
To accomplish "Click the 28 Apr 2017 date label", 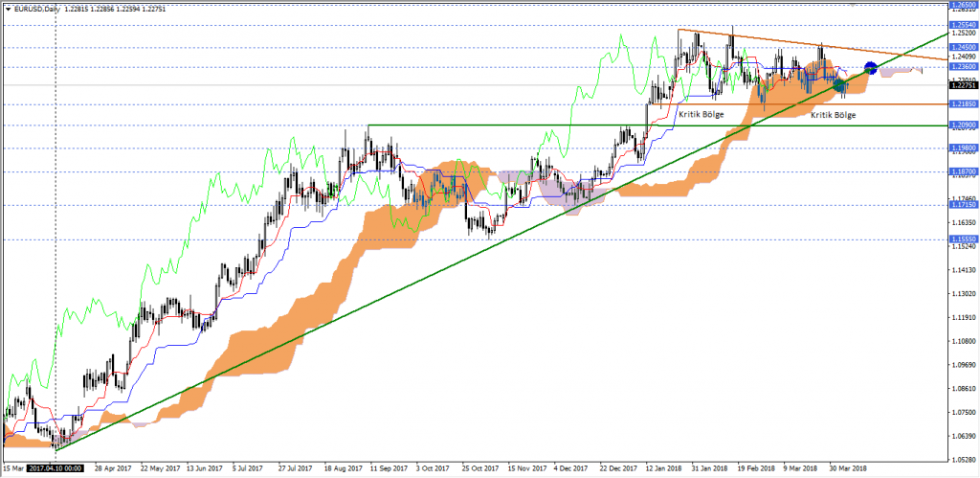I will 112,468.
